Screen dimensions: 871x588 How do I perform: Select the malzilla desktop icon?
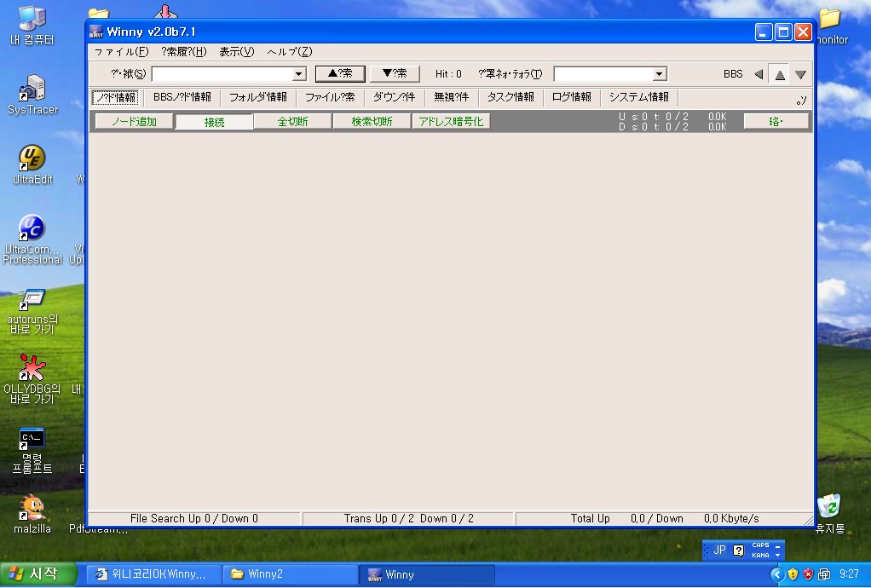tap(32, 515)
